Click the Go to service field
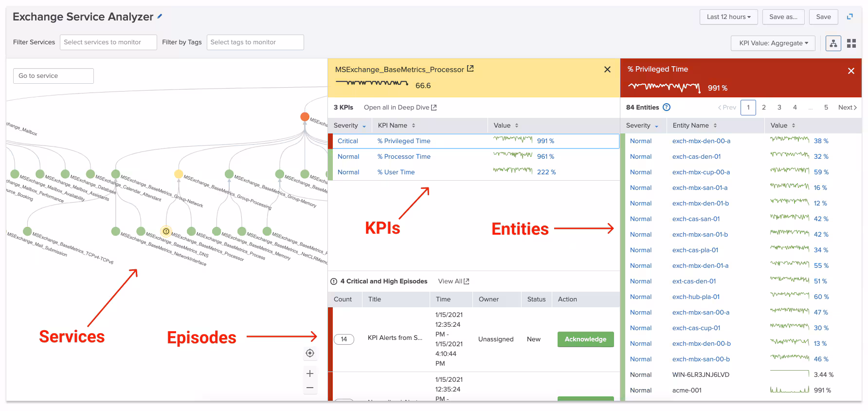This screenshot has width=868, height=411. pyautogui.click(x=53, y=76)
